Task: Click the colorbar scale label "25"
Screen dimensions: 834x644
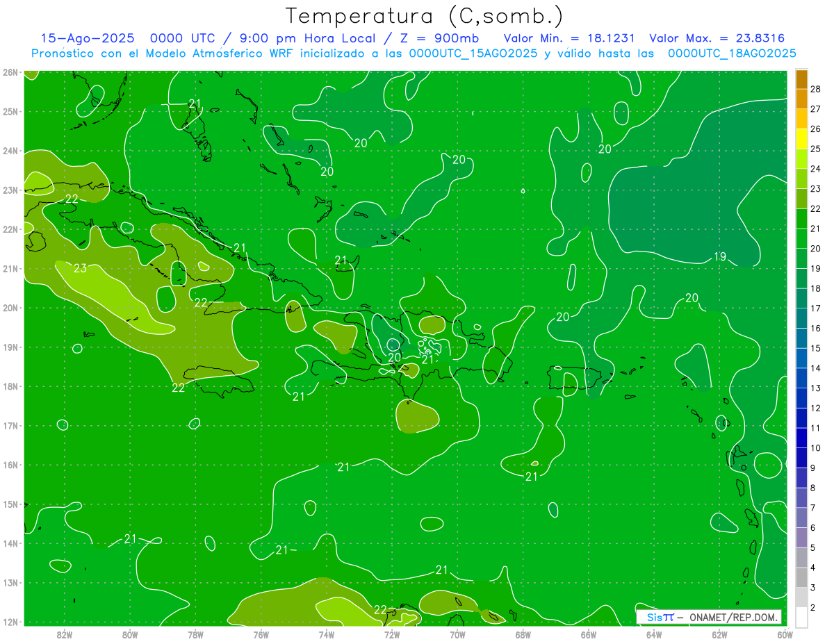Action: click(815, 149)
